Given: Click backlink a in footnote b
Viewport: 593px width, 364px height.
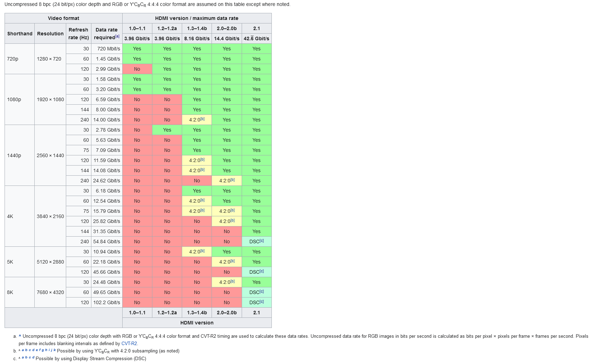Looking at the screenshot, I should tap(23, 350).
